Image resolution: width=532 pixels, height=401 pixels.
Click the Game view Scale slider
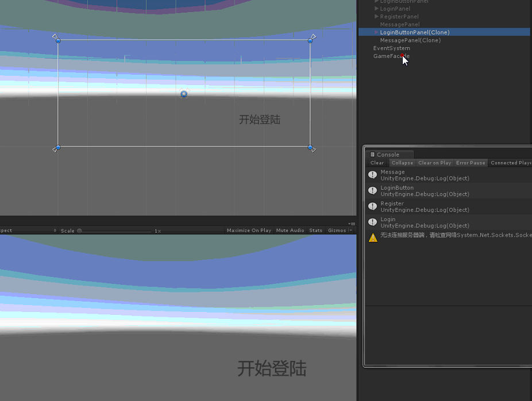pos(114,231)
